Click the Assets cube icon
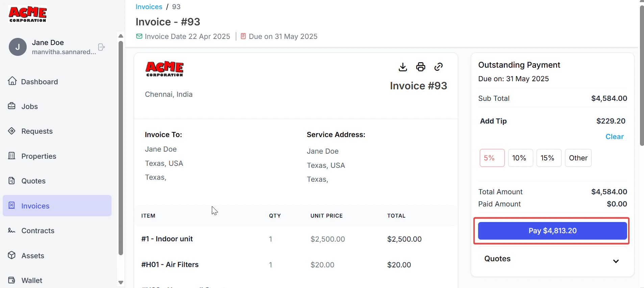 pyautogui.click(x=12, y=255)
